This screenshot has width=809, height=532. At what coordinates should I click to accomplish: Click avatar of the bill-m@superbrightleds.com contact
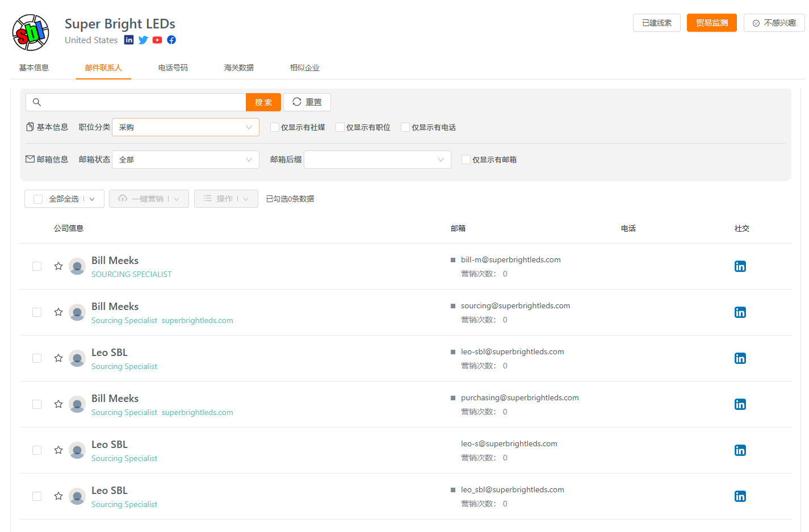click(x=77, y=266)
